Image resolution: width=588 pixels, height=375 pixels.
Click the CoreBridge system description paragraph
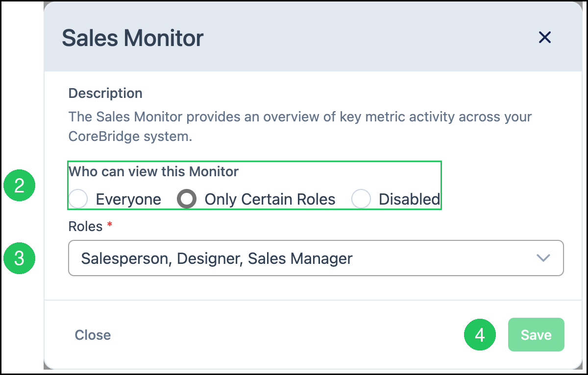tap(300, 126)
